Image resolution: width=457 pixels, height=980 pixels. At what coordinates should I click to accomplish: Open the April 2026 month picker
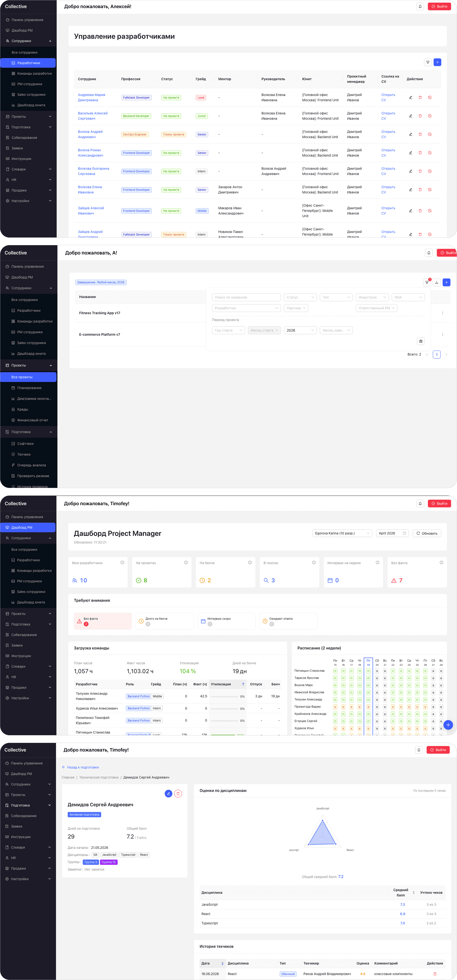tap(392, 533)
